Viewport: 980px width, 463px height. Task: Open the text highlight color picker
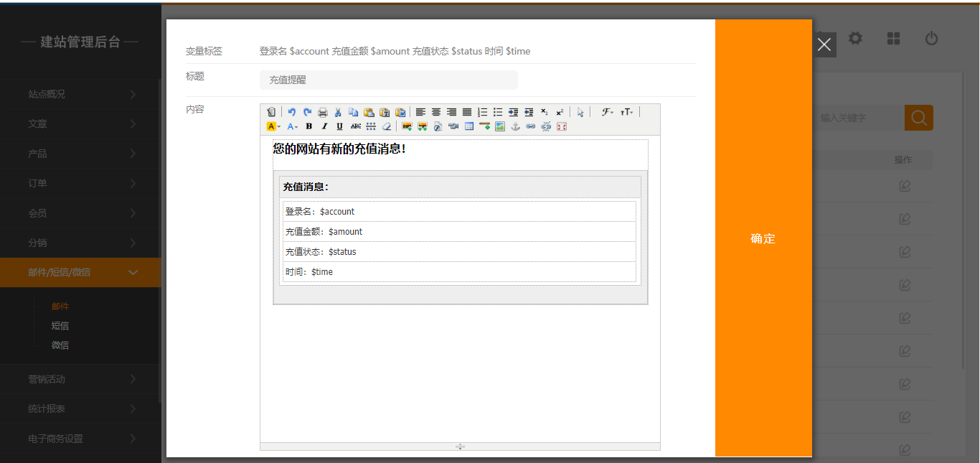click(x=273, y=126)
